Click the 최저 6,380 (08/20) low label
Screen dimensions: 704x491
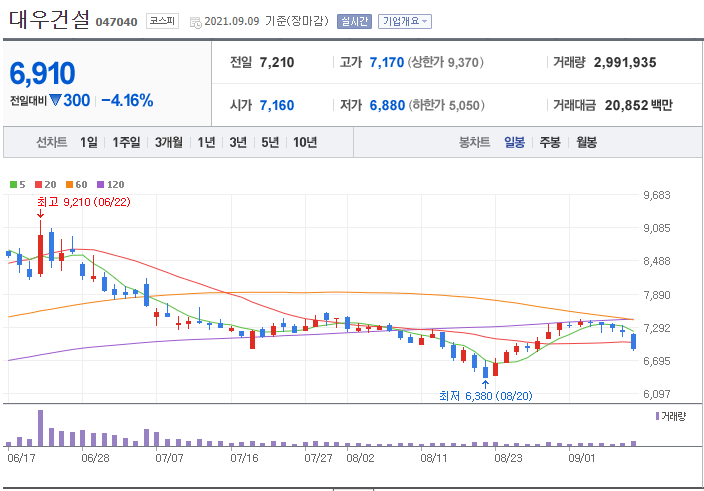(x=485, y=396)
